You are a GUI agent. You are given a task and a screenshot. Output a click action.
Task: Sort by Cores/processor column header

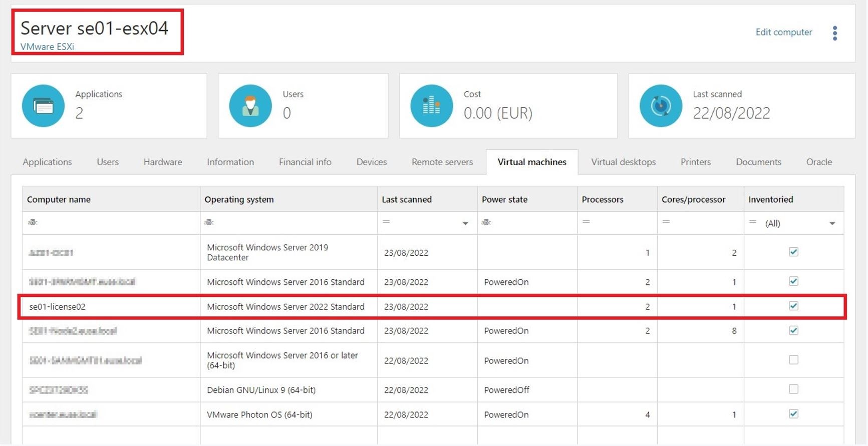coord(701,199)
